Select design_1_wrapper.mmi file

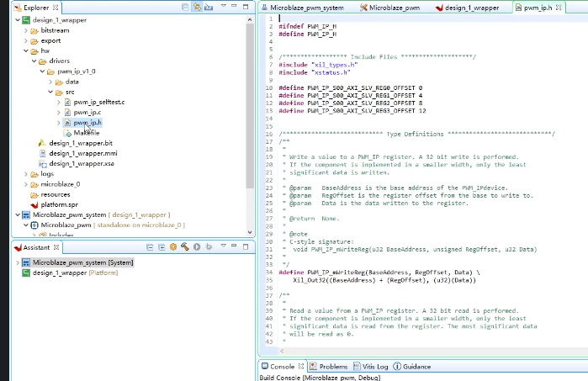click(x=83, y=153)
